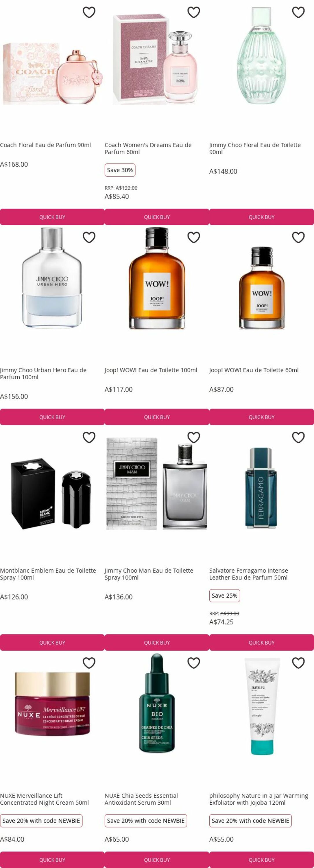
Task: Quick buy Coach Floral Eau de Parfum
Action: click(x=52, y=217)
